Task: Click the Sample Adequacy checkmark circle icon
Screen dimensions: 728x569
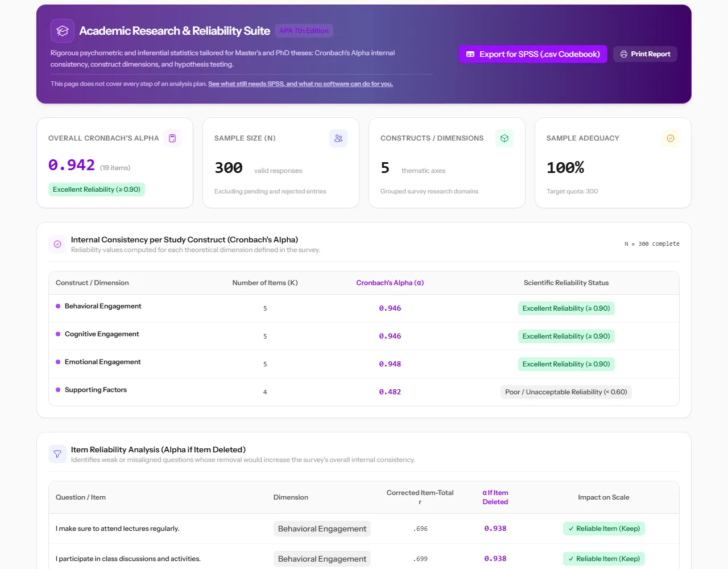Action: pyautogui.click(x=671, y=138)
